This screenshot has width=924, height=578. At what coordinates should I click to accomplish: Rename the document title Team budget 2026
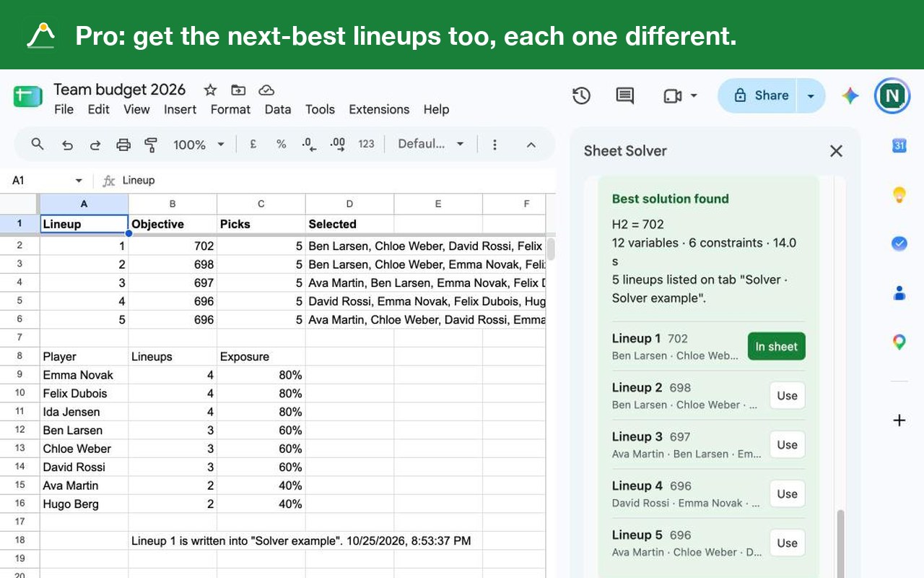click(x=119, y=90)
